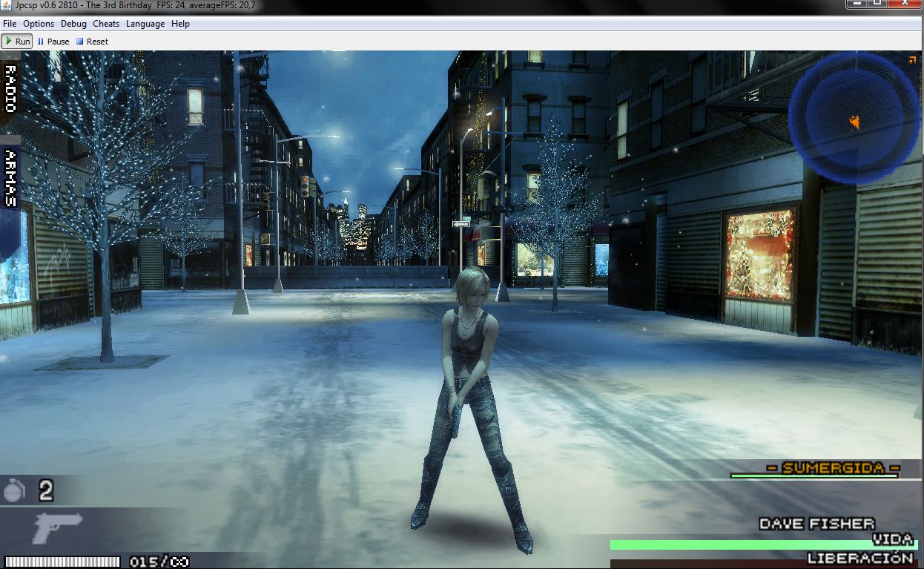Click the circular blue minimap radar
This screenshot has height=569, width=924.
click(854, 113)
